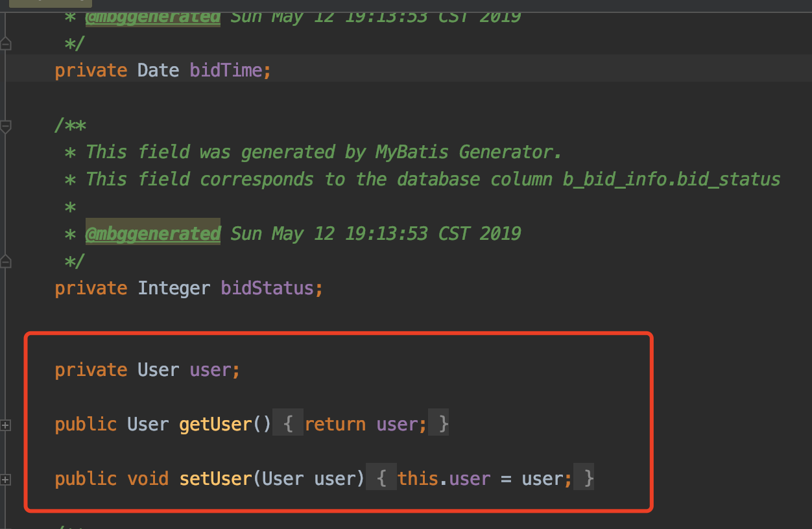Click opening brace placeholder of folded getUser body
This screenshot has height=529, width=812.
[289, 425]
